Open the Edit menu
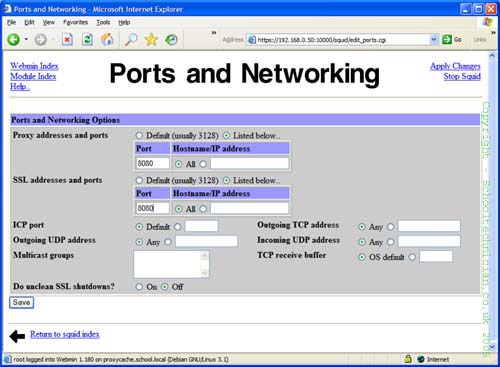 (x=29, y=22)
